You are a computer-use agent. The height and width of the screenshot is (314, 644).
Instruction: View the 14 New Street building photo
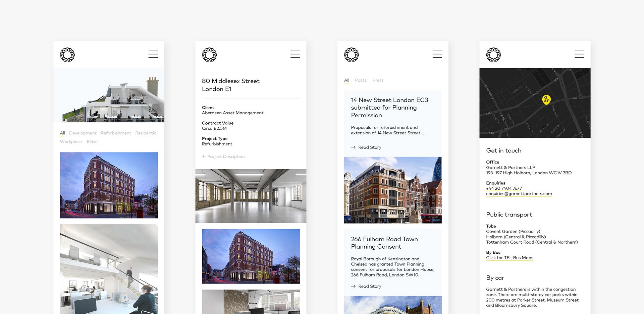point(393,190)
